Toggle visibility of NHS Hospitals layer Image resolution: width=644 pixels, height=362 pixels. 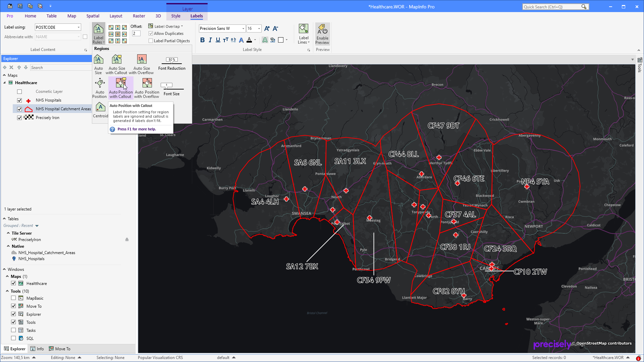pyautogui.click(x=19, y=100)
